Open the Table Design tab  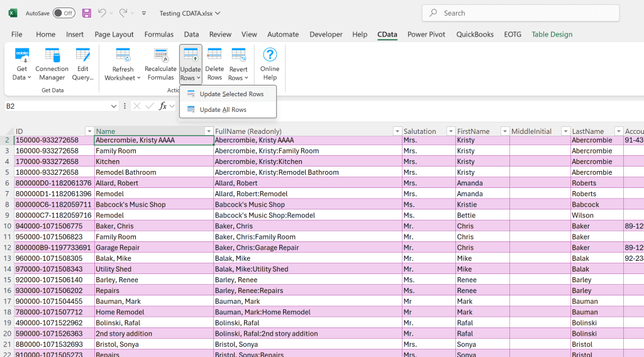tap(552, 35)
